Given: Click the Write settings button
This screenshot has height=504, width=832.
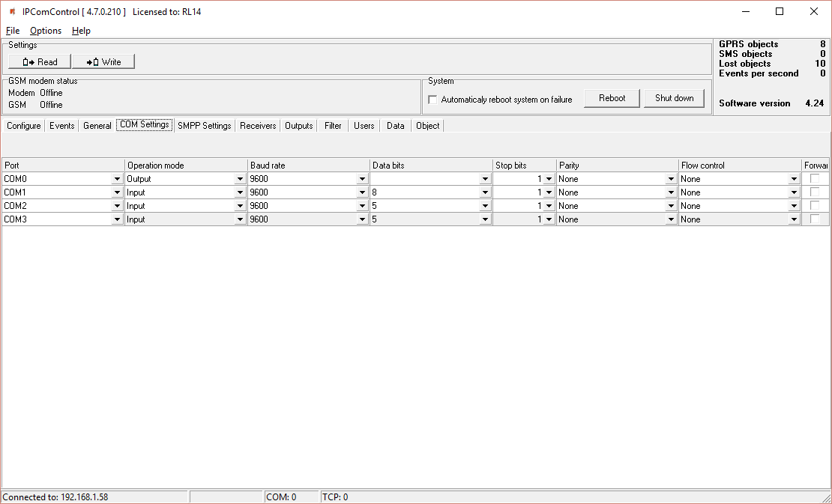Looking at the screenshot, I should 103,62.
